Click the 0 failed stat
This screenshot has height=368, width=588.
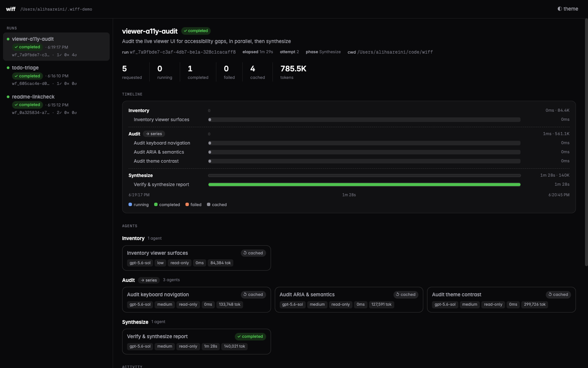pyautogui.click(x=229, y=72)
